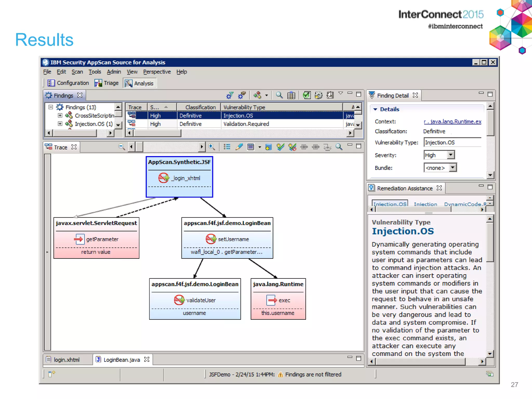Click the pencil highlighter icon in Trace toolbar
The width and height of the screenshot is (532, 399).
[239, 147]
